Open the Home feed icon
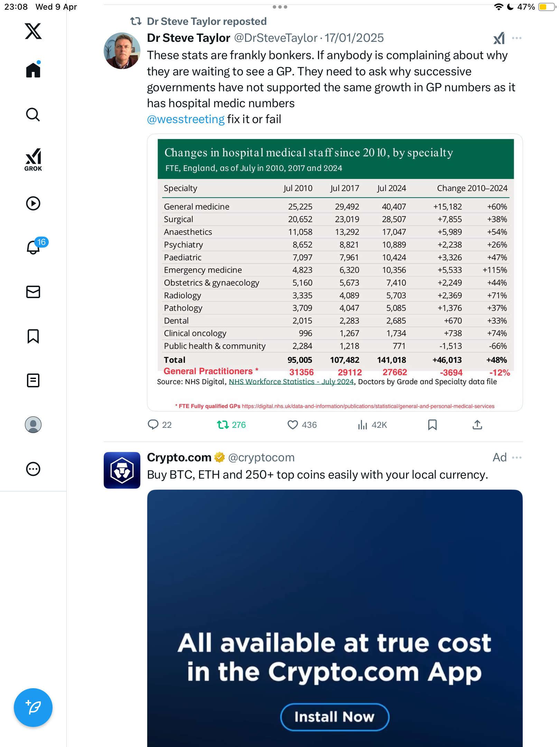The image size is (560, 747). 33,70
